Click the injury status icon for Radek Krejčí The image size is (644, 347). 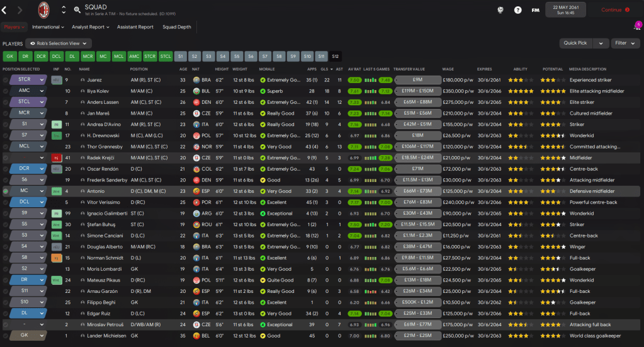57,157
